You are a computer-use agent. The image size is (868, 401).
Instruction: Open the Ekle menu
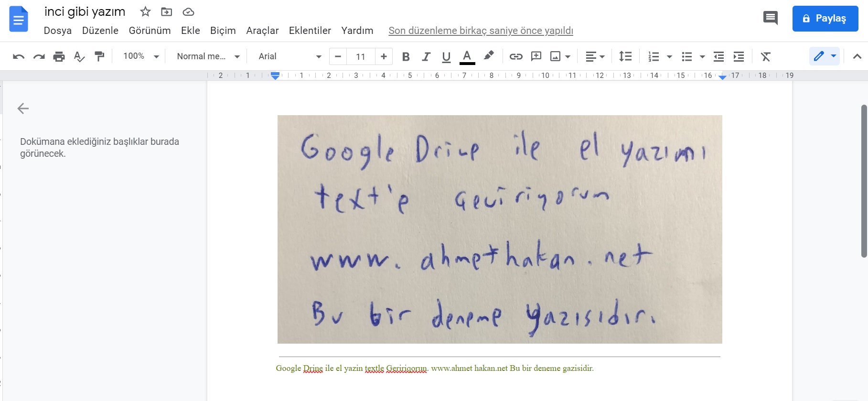click(x=191, y=31)
